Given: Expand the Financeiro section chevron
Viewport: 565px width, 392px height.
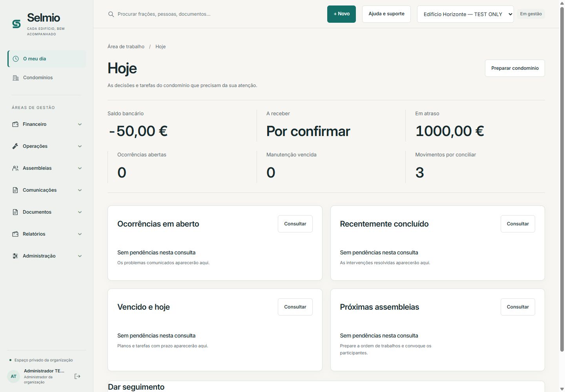Looking at the screenshot, I should pyautogui.click(x=80, y=124).
